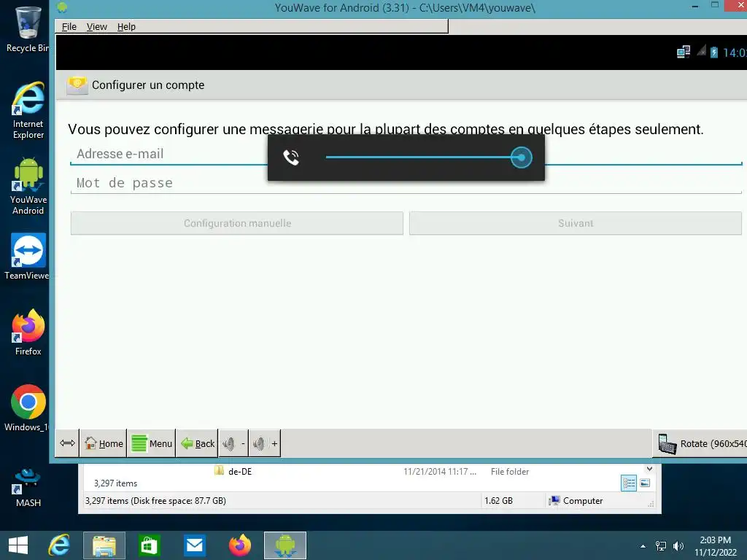Viewport: 747px width, 560px height.
Task: Open the Help menu in YouWave
Action: (126, 27)
